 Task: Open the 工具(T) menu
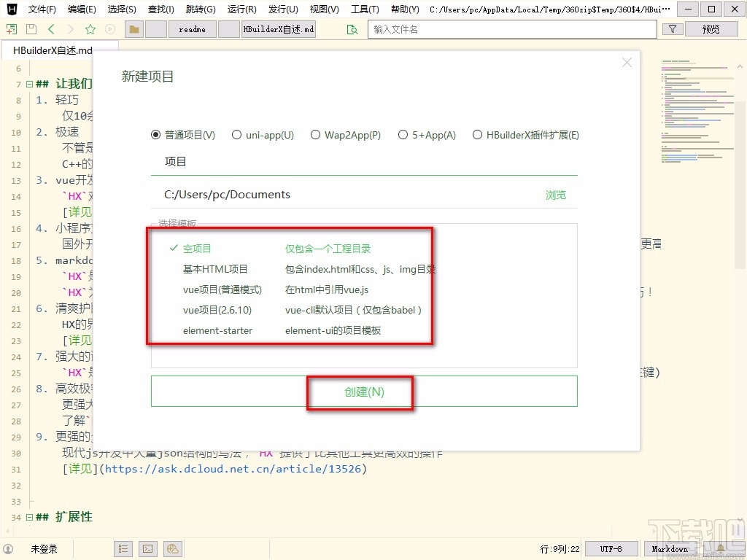365,9
